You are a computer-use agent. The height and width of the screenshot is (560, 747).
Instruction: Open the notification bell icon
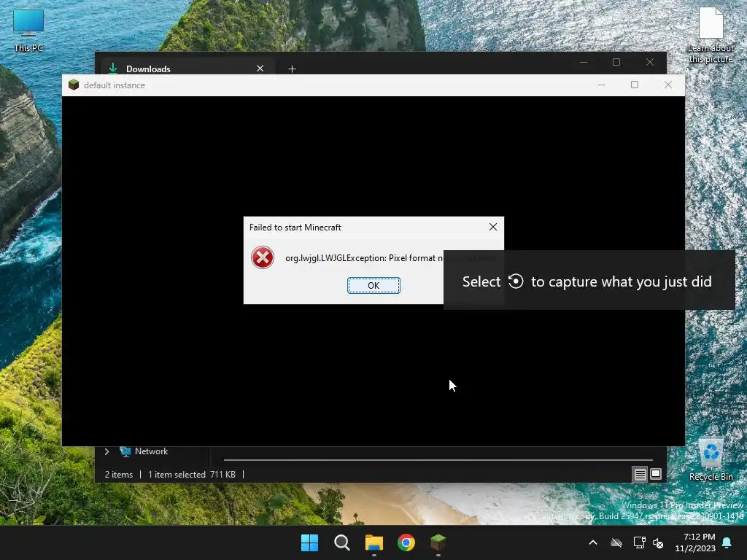(727, 542)
